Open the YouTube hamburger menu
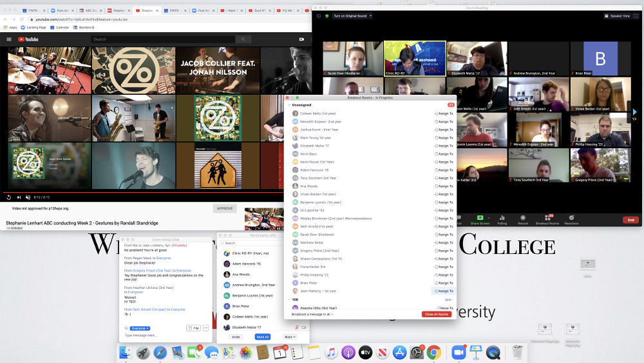Screen dimensions: 644x363 (9, 39)
